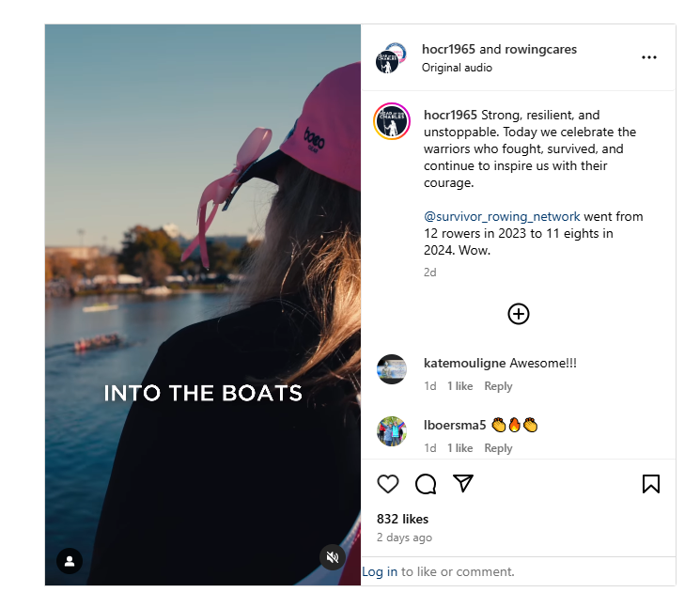The image size is (700, 608).
Task: Share the post with paper plane icon
Action: pyautogui.click(x=463, y=483)
